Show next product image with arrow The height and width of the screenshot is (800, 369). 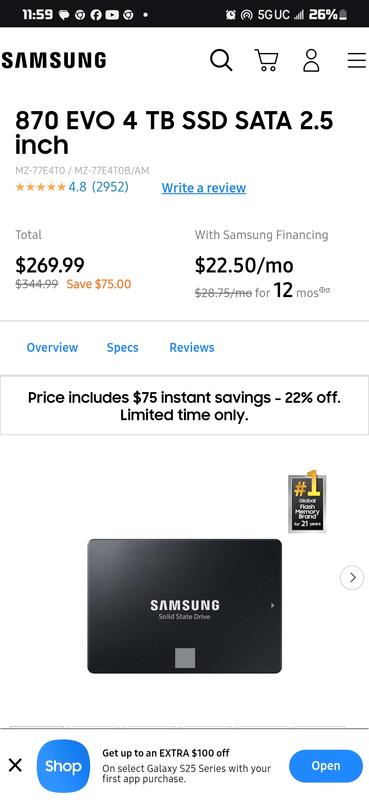pyautogui.click(x=352, y=578)
